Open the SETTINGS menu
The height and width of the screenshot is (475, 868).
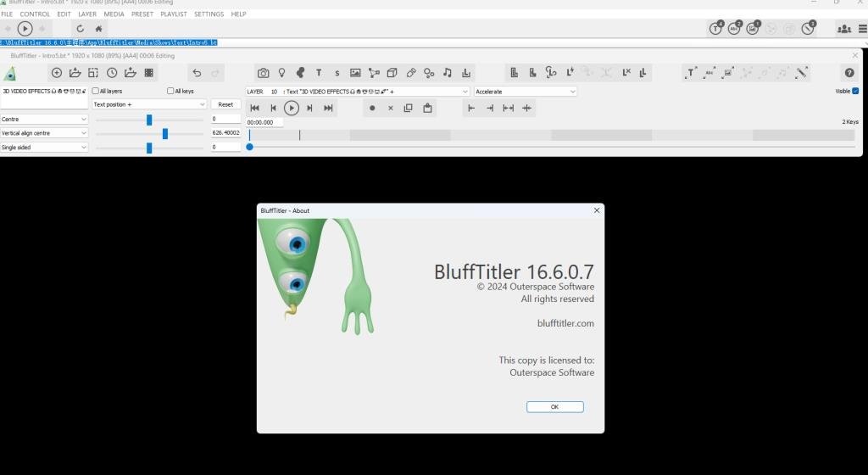[209, 14]
